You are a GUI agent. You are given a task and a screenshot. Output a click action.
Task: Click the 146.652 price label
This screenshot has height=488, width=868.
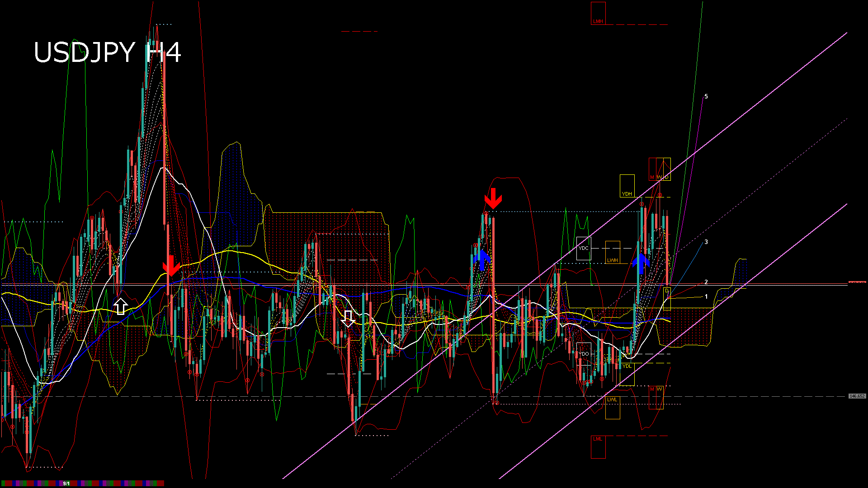pos(857,396)
